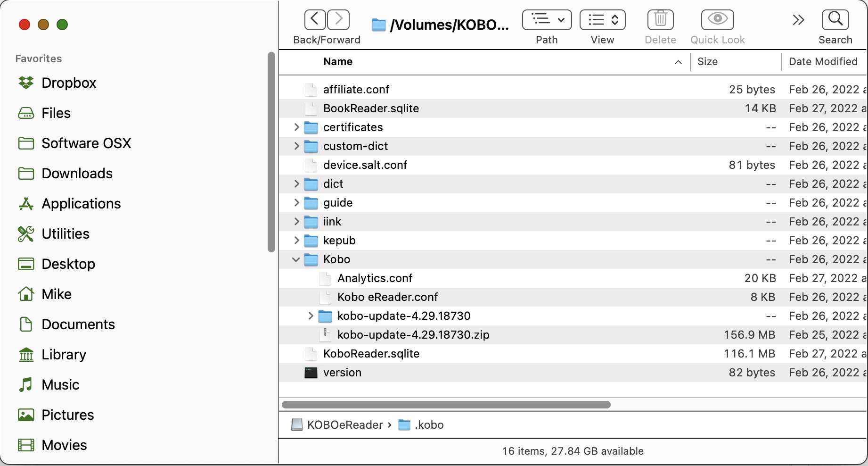
Task: Open the View mode selector
Action: point(603,20)
